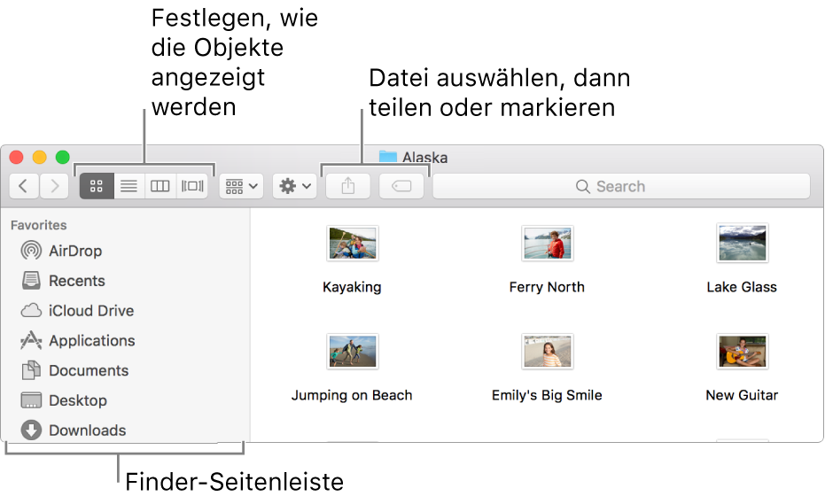This screenshot has width=825, height=504.
Task: Click the magnifying glass search icon
Action: [x=582, y=186]
